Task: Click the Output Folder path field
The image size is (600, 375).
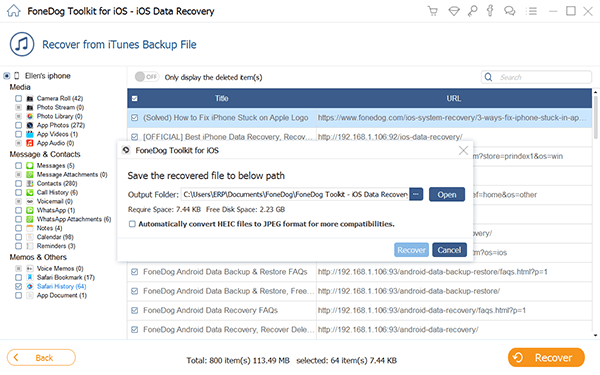Action: tap(295, 194)
